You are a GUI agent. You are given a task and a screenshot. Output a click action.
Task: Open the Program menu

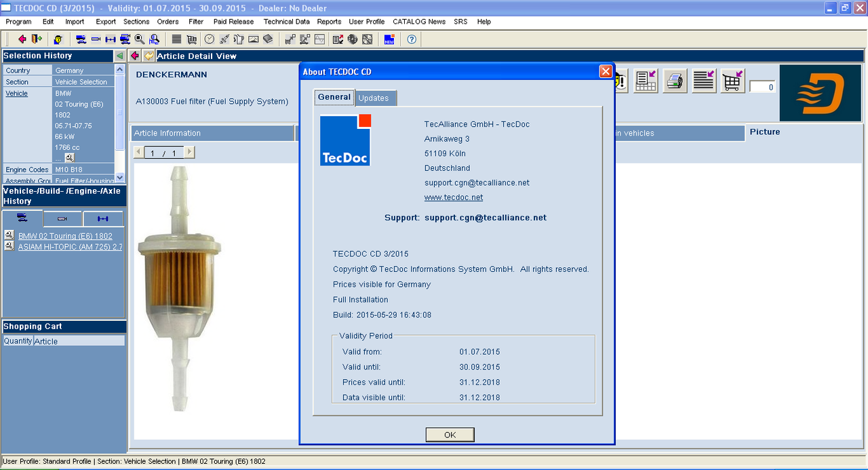[18, 22]
